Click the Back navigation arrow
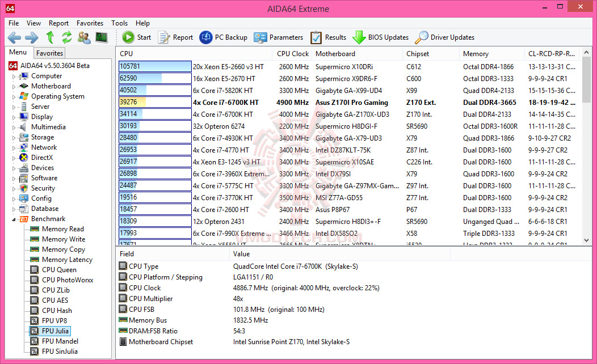 point(14,37)
